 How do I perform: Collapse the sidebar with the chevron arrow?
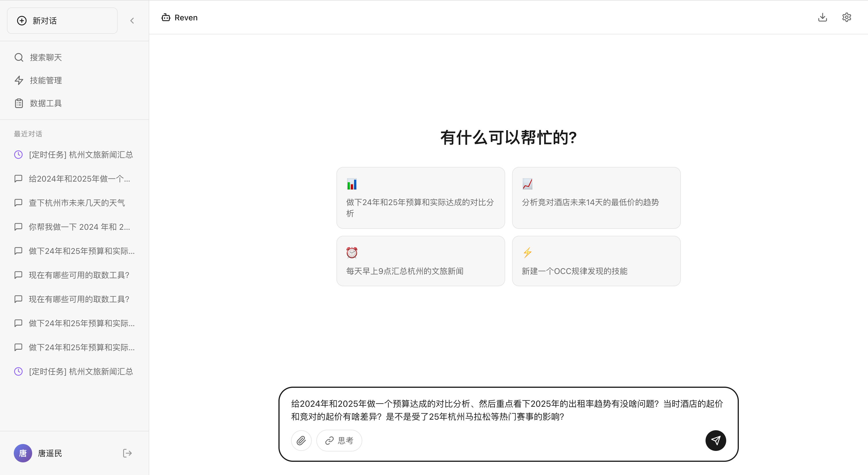pyautogui.click(x=132, y=21)
